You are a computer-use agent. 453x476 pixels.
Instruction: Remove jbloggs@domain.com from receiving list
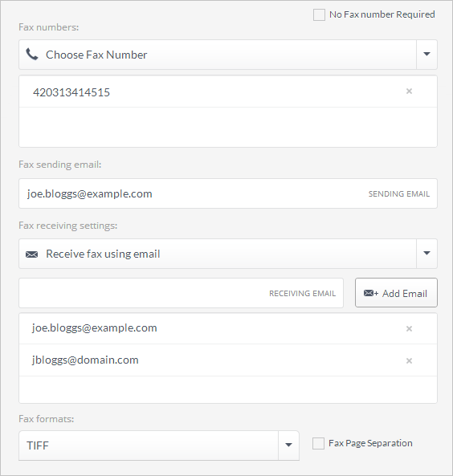(409, 360)
